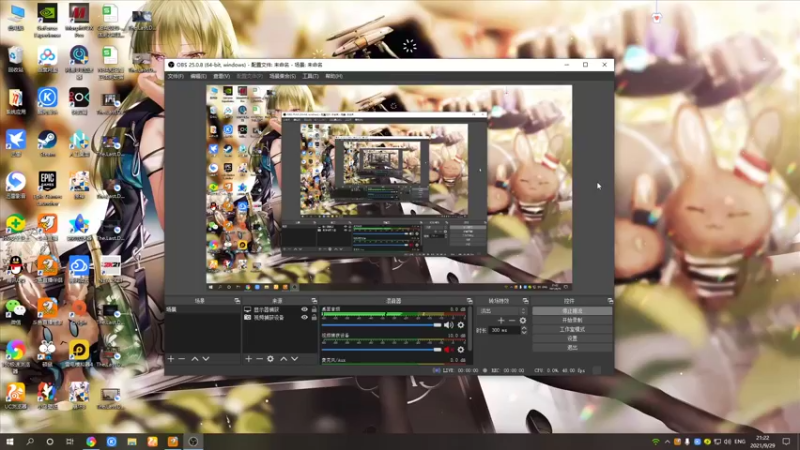Open the transition type dropdown (淡出)
800x450 pixels.
pyautogui.click(x=502, y=311)
